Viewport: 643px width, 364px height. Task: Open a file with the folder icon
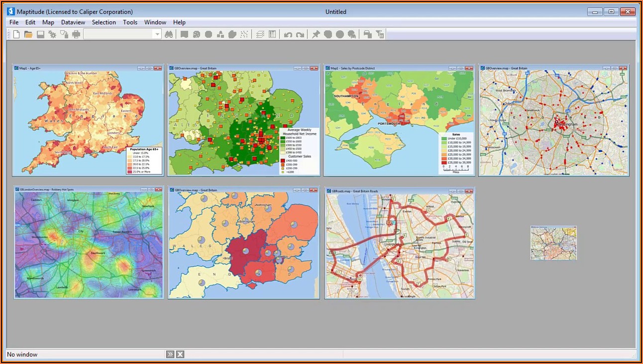coord(28,34)
